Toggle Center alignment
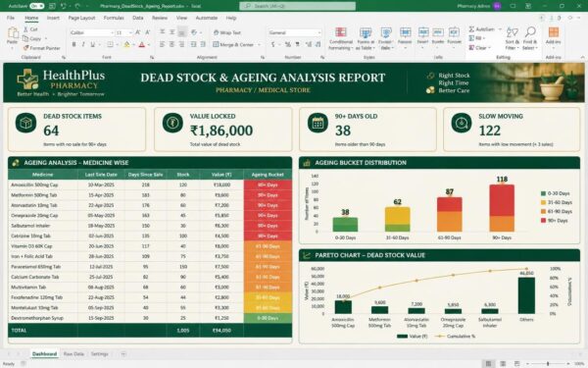588x368 pixels. click(x=171, y=45)
